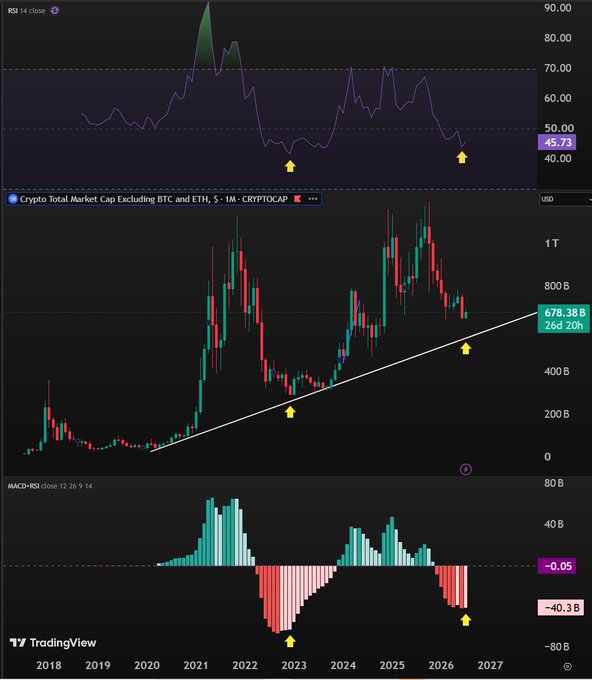Open the three-dot more menu in symbol legend
Viewport: 592px width, 680px height.
coord(313,199)
